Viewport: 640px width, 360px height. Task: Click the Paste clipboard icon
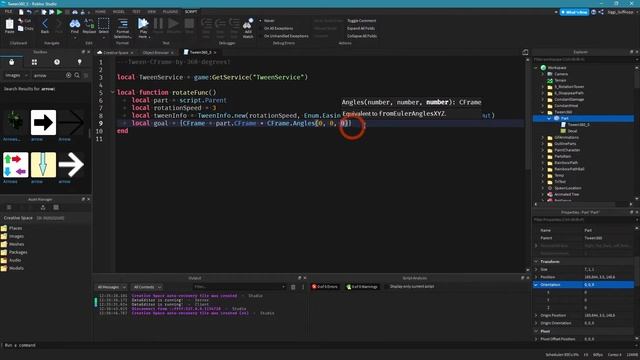(9, 25)
